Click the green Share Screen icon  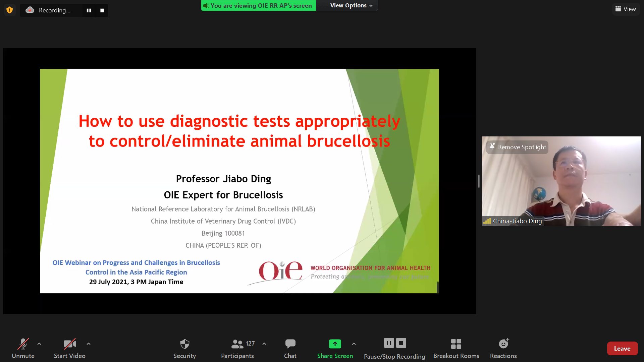(335, 344)
